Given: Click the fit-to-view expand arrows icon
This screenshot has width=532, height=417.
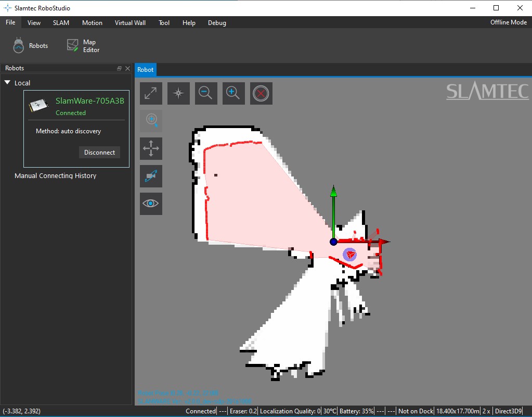Looking at the screenshot, I should coord(151,93).
